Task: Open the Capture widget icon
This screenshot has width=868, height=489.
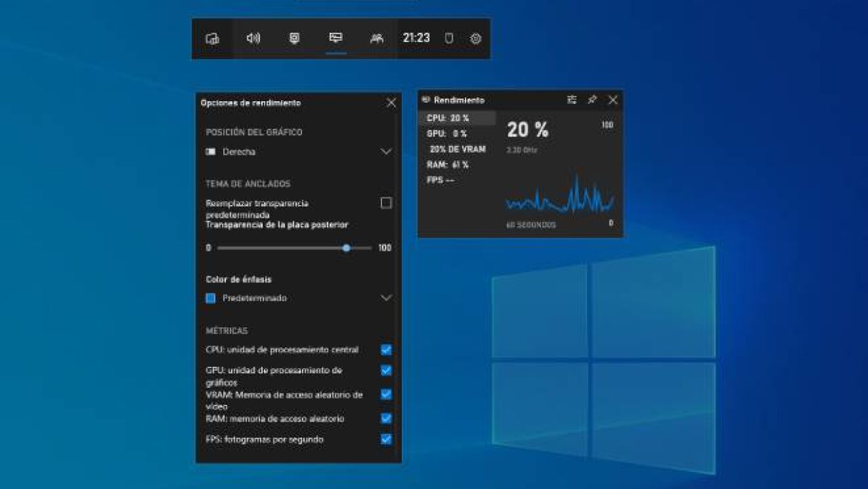Action: pos(294,39)
